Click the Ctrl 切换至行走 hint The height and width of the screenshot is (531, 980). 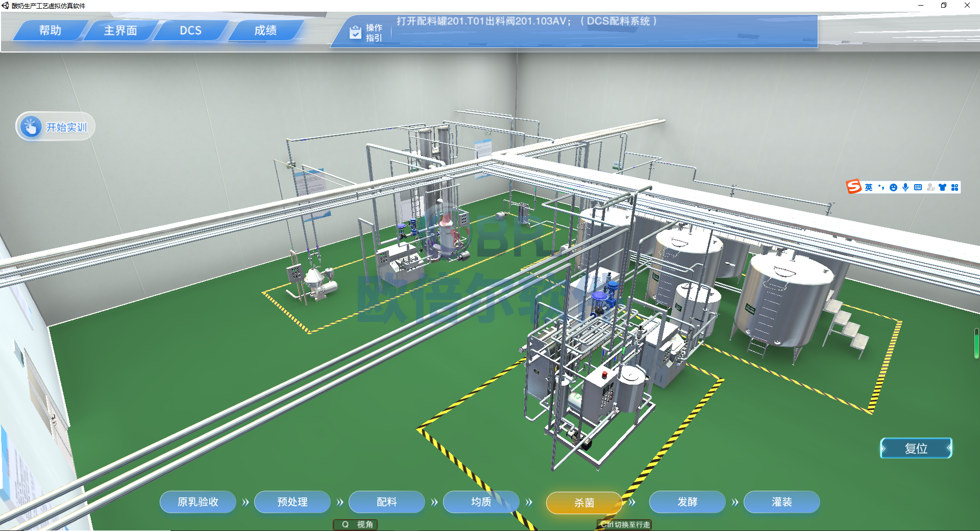point(625,524)
